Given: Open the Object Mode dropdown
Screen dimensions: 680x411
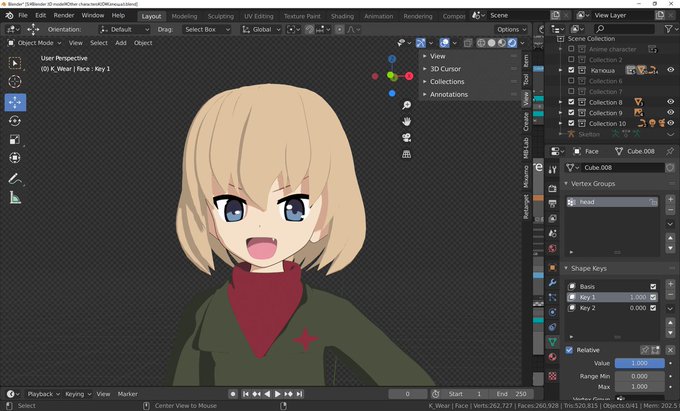Looking at the screenshot, I should (35, 43).
